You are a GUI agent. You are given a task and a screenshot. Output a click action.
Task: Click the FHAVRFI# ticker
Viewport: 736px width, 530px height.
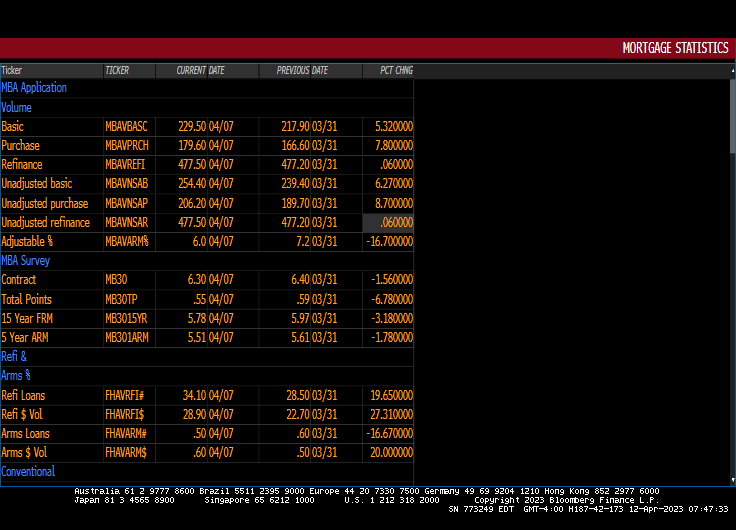pyautogui.click(x=125, y=396)
